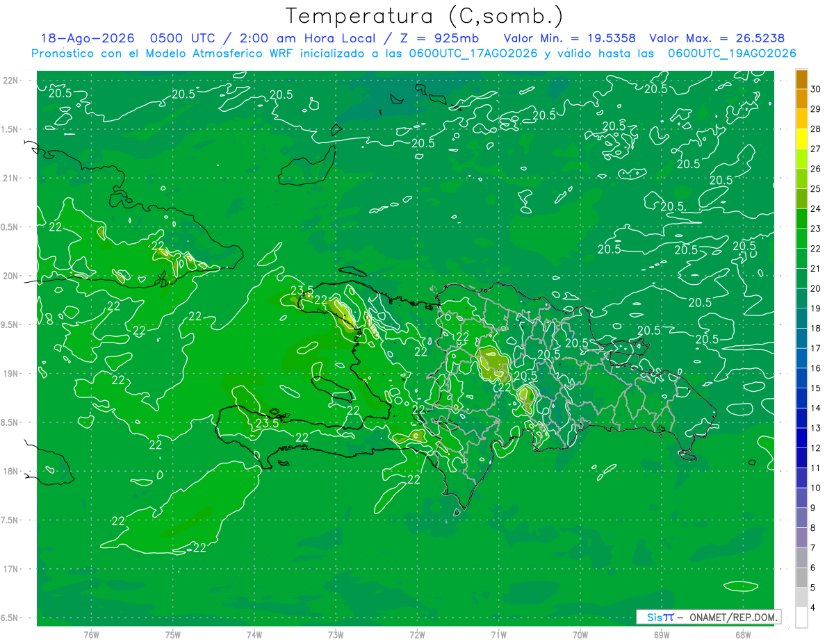Image resolution: width=834 pixels, height=644 pixels.
Task: Click the '69W' longitude axis label
Action: (662, 635)
